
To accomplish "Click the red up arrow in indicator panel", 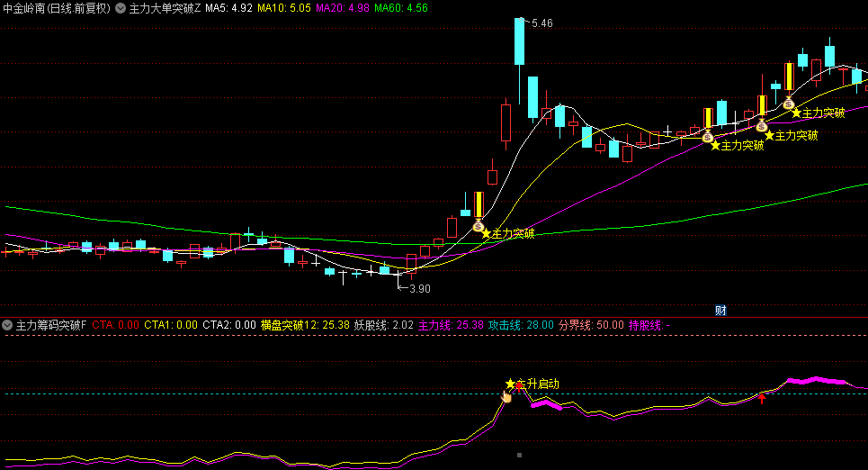I will click(x=762, y=397).
